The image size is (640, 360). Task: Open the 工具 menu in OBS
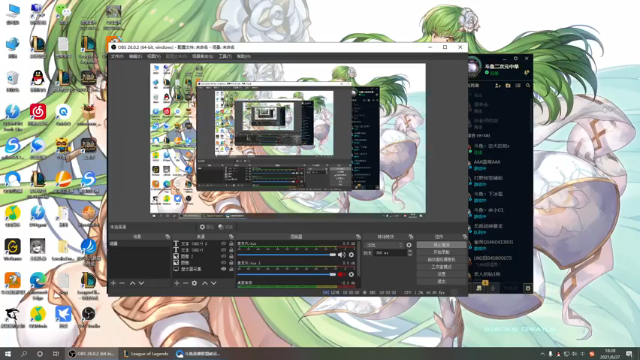[x=225, y=56]
